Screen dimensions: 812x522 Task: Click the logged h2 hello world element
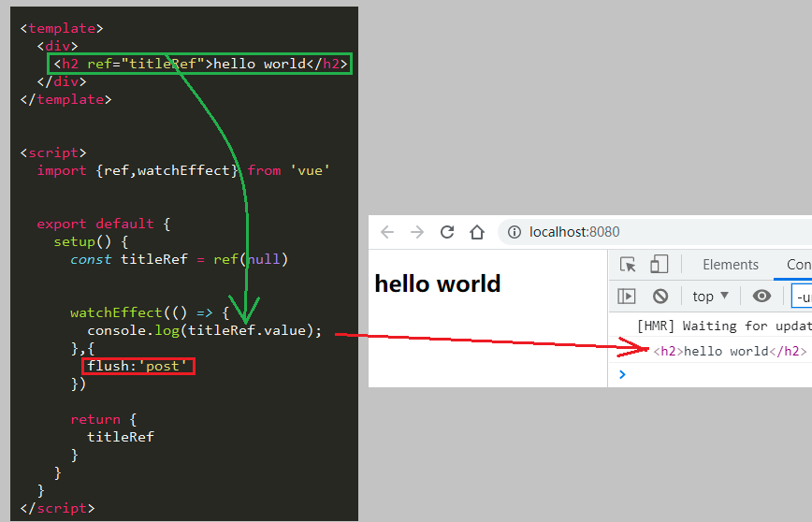point(730,351)
